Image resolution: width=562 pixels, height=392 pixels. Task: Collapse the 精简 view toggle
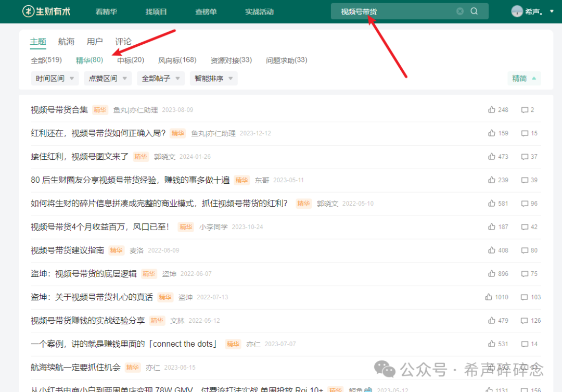[524, 78]
